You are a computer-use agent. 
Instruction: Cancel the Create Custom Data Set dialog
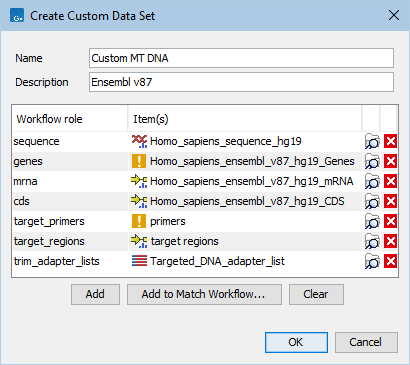tap(366, 342)
